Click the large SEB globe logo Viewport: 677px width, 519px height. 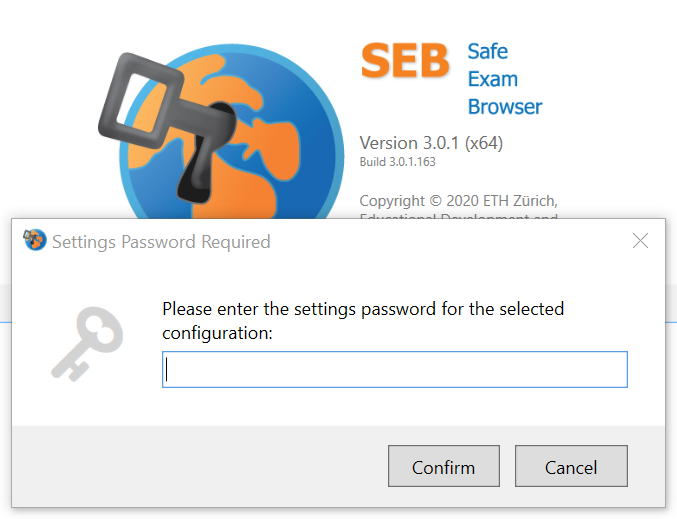(231, 132)
